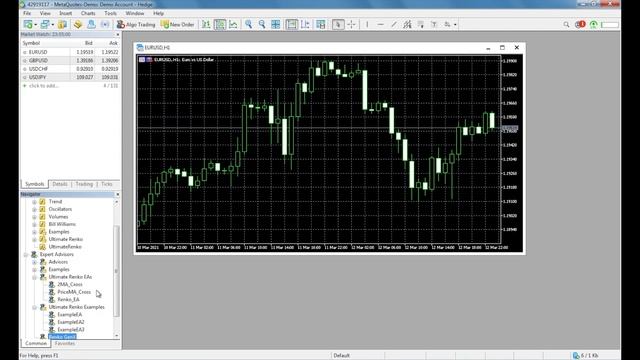
Task: Open the Charts menu
Action: click(88, 13)
